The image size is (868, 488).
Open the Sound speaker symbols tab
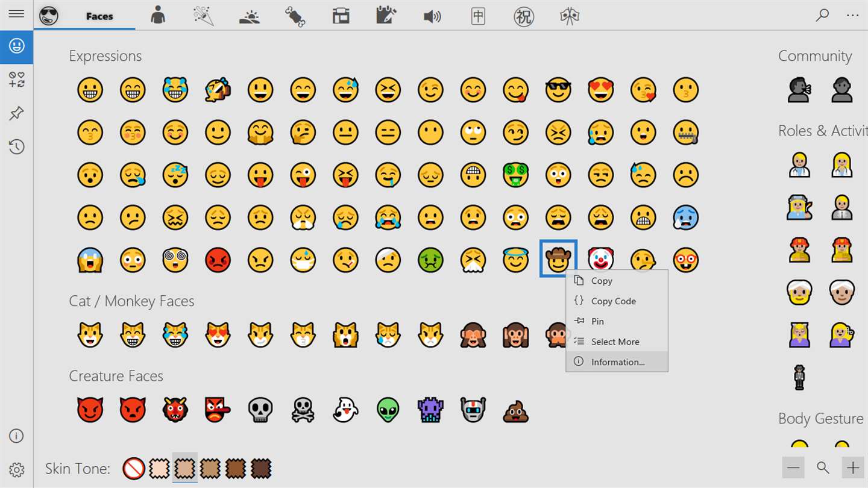pos(432,16)
